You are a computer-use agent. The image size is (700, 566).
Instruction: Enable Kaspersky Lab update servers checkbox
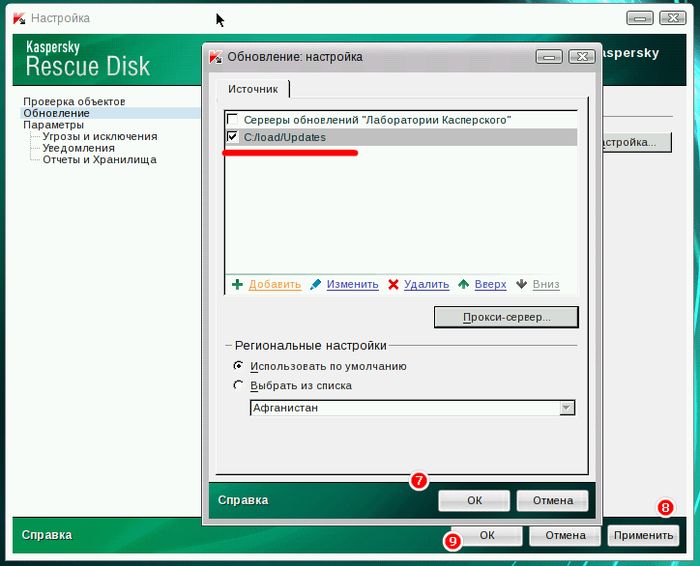click(232, 119)
